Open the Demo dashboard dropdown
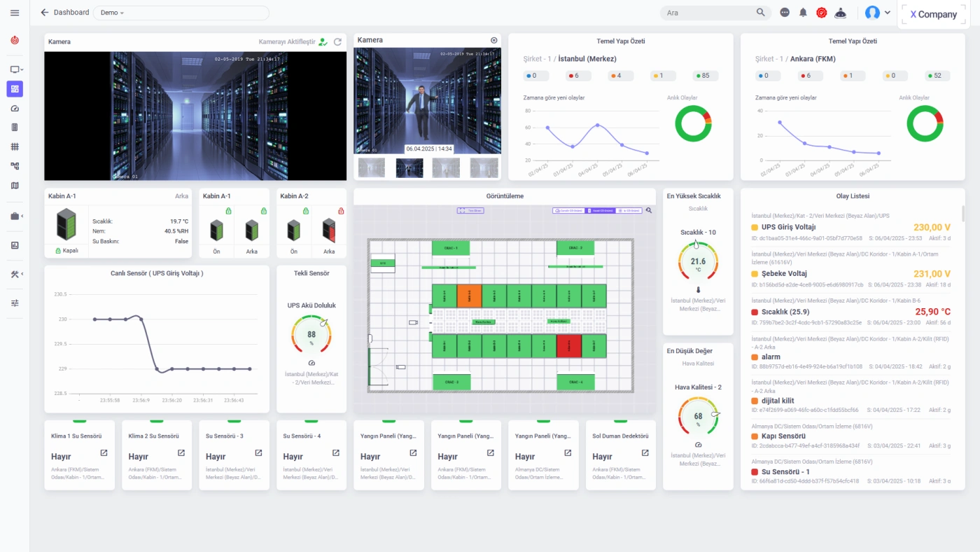Screen dimensions: 980x552 (x=181, y=13)
